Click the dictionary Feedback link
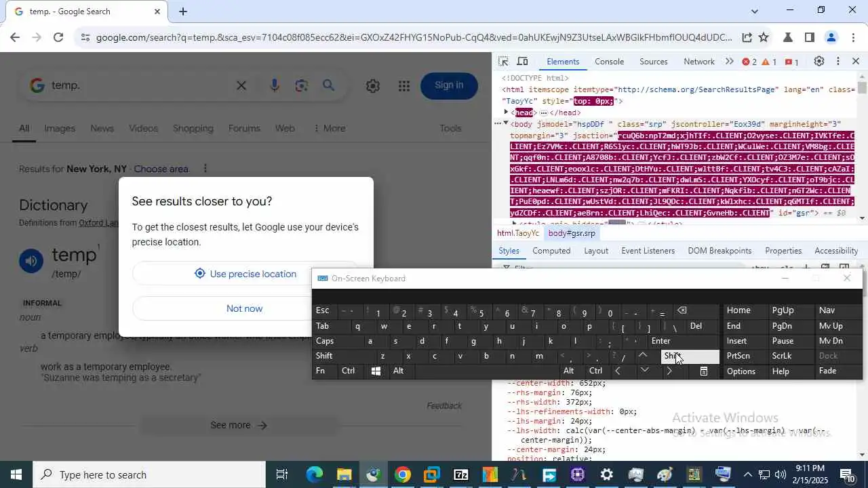Image resolution: width=868 pixels, height=488 pixels. [x=444, y=406]
